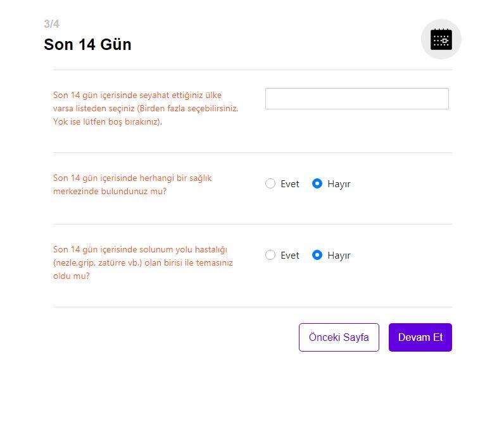Image resolution: width=504 pixels, height=425 pixels.
Task: Go back with the Önceki Sayfa button
Action: click(339, 337)
